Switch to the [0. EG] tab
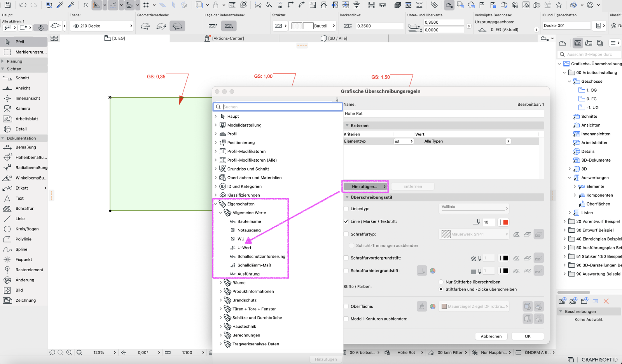 point(115,38)
